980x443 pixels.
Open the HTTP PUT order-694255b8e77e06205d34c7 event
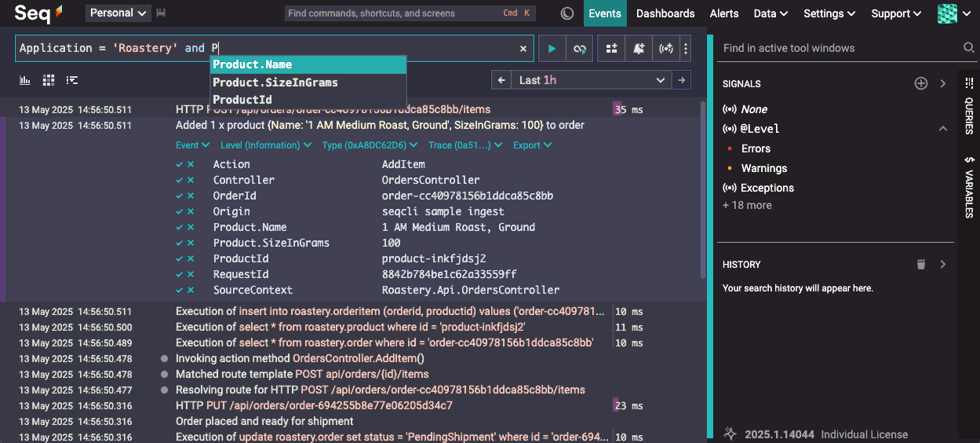pos(314,406)
